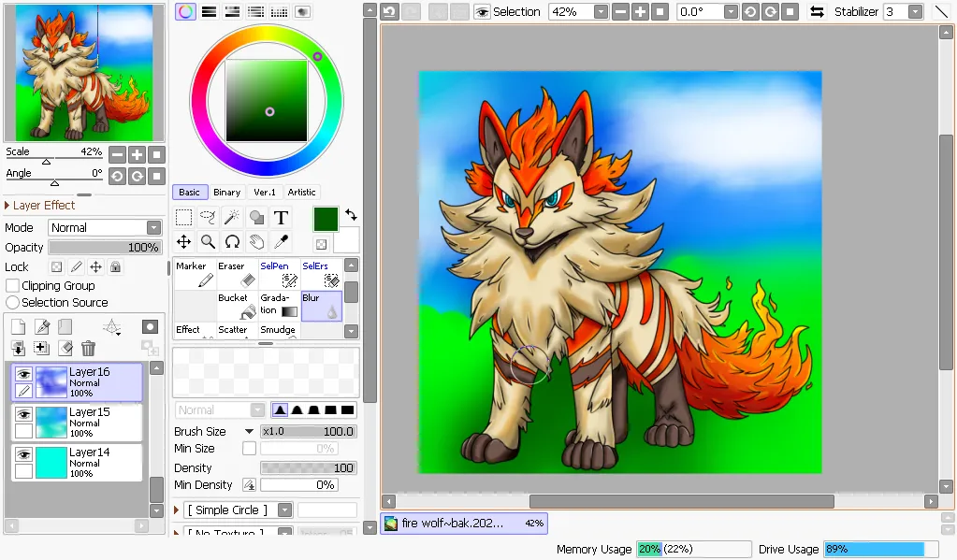
Task: Switch to the Artistic tool tab
Action: click(301, 193)
